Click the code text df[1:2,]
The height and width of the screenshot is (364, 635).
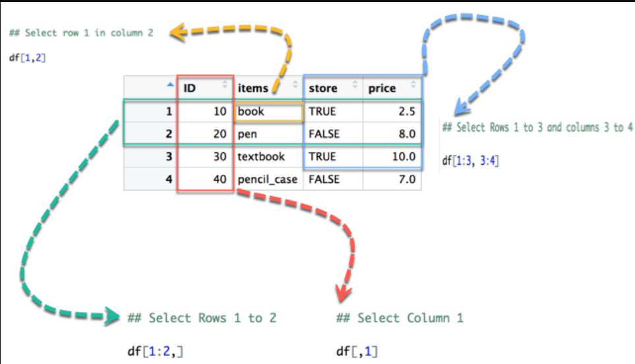[155, 351]
